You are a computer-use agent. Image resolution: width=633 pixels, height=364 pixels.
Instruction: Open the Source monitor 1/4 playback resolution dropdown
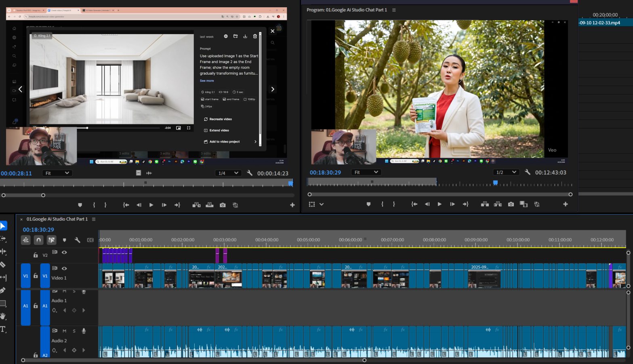click(228, 173)
